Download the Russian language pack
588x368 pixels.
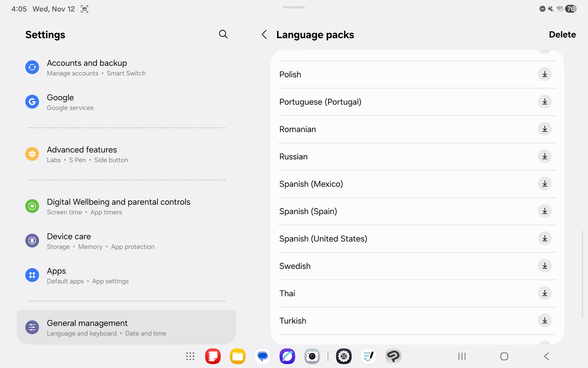[x=545, y=157]
